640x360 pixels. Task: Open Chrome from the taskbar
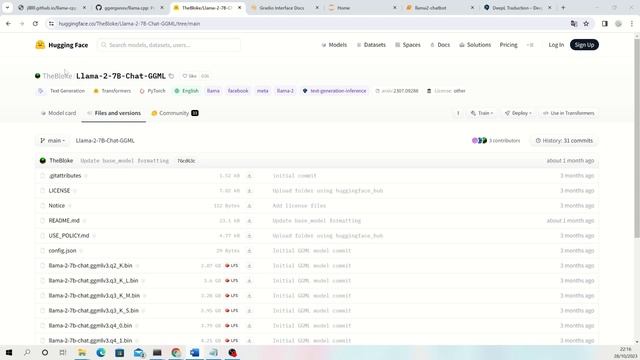tap(176, 353)
